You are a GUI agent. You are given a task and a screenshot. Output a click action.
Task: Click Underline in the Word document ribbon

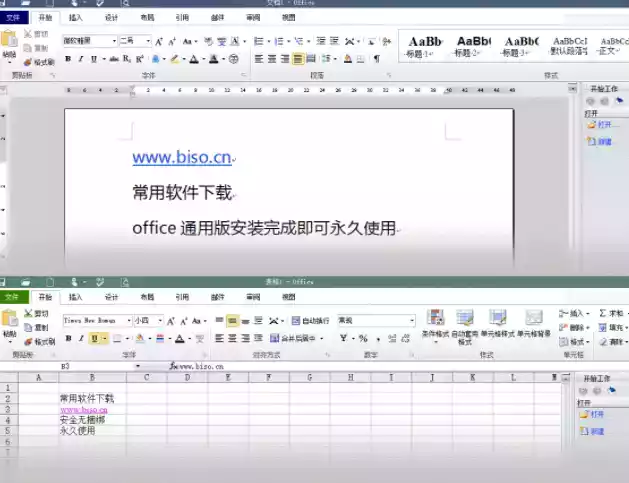[94, 59]
